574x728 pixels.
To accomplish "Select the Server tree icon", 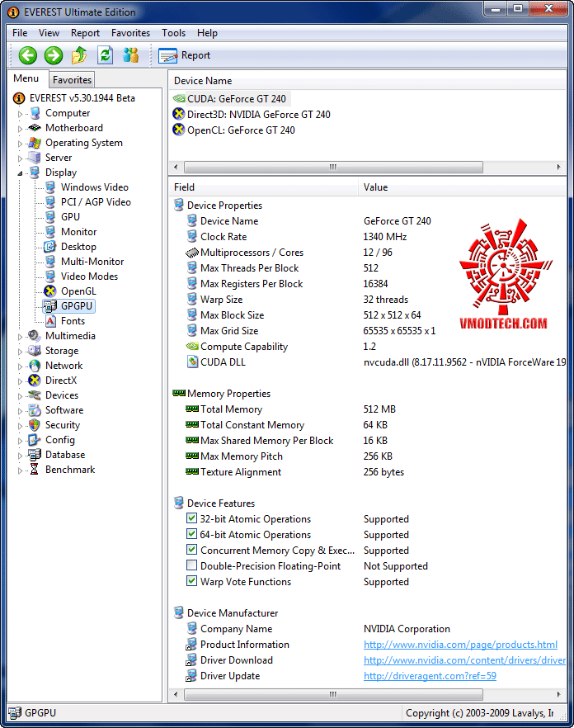I will coord(35,158).
